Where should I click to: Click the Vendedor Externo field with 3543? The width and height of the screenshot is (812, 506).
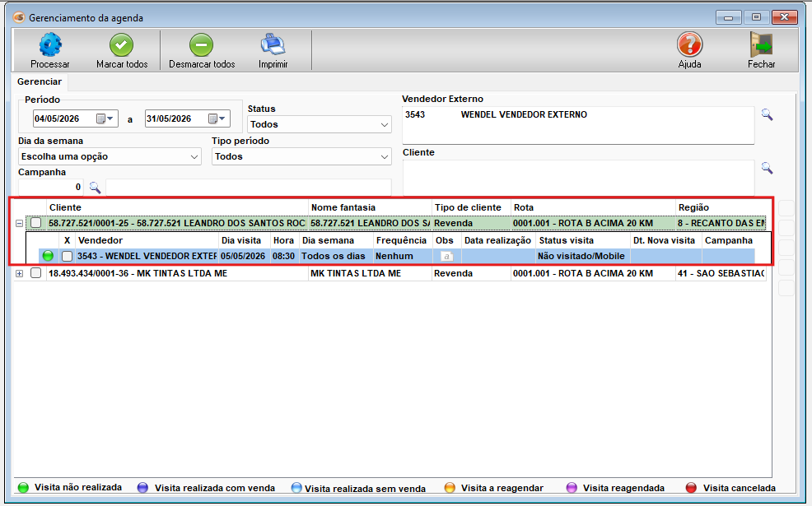click(578, 125)
